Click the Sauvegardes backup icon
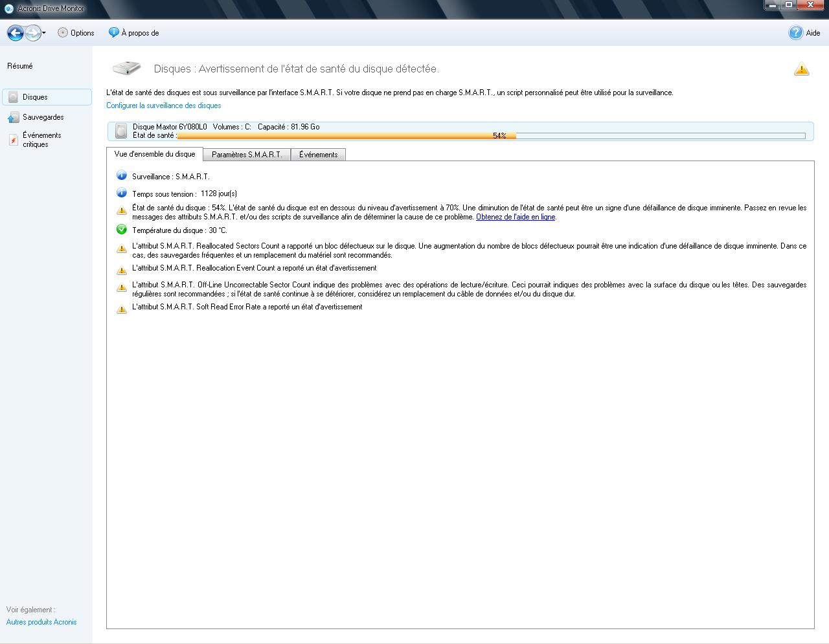Image resolution: width=829 pixels, height=644 pixels. click(x=13, y=117)
